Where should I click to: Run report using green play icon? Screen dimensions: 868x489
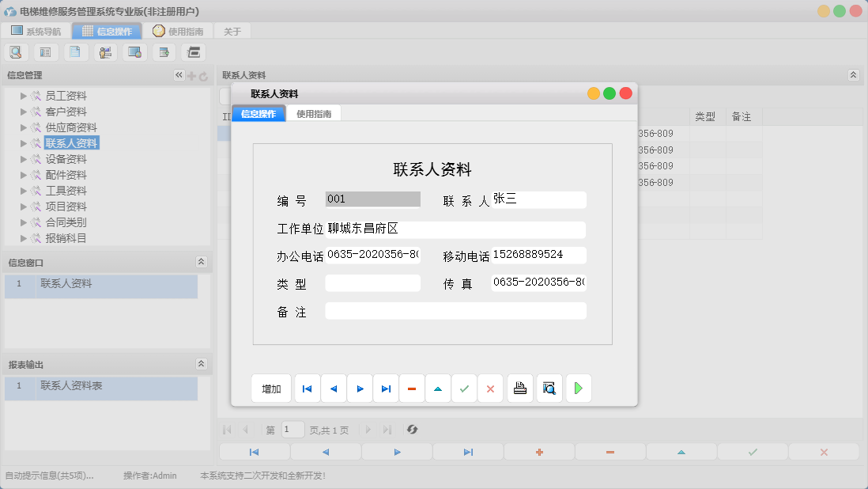[x=578, y=388]
